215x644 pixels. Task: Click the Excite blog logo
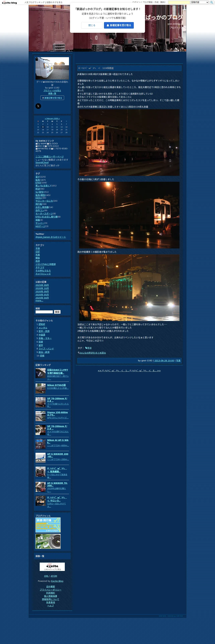pos(10,3)
